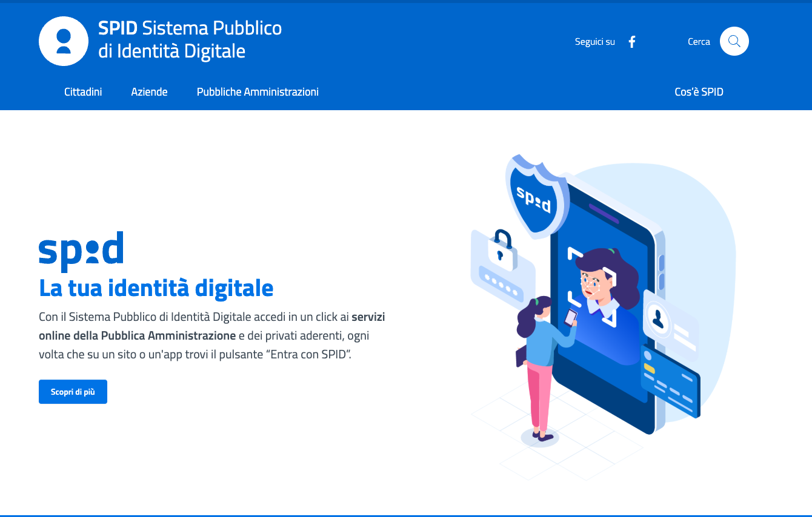Viewport: 812px width, 517px height.
Task: Click the SPID user avatar logo
Action: tap(64, 41)
